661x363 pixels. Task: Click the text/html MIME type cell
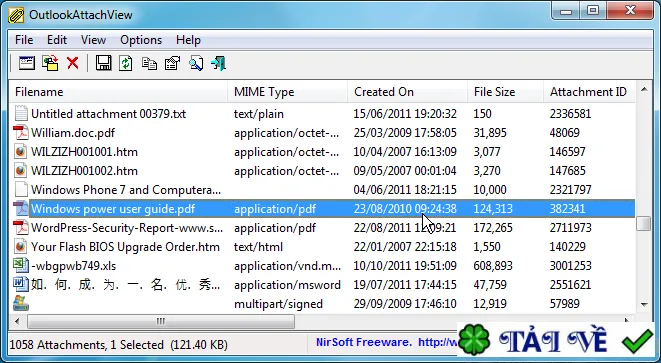(x=258, y=247)
